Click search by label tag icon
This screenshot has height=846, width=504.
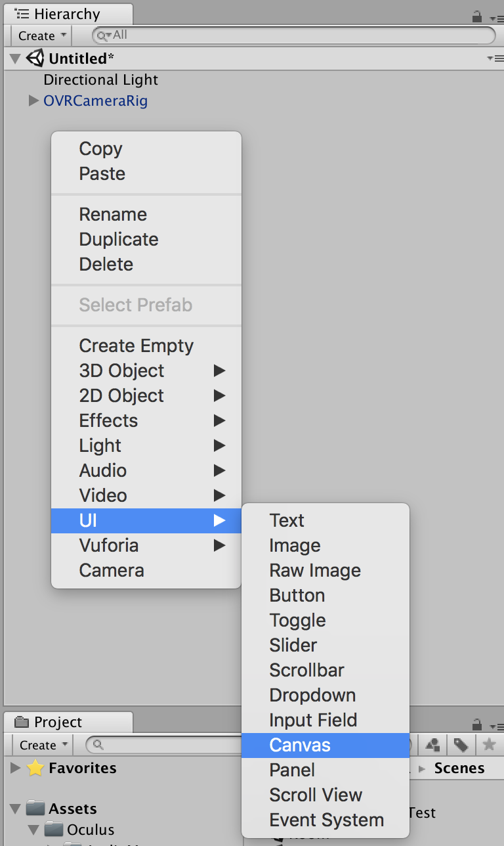click(461, 745)
